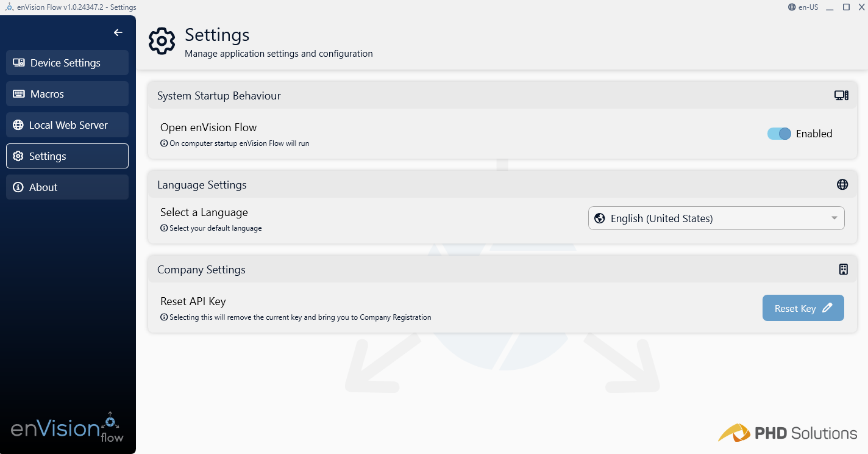
Task: Open the en-US locale selector in title bar
Action: point(803,7)
